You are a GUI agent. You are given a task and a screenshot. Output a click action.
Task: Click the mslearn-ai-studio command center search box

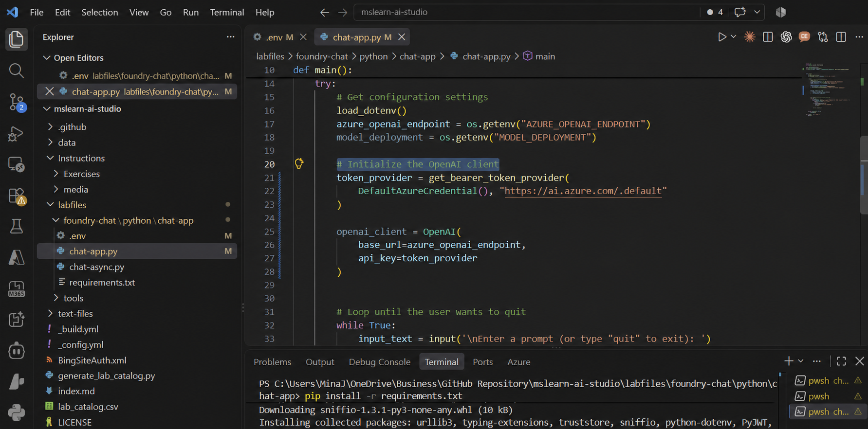(x=526, y=12)
